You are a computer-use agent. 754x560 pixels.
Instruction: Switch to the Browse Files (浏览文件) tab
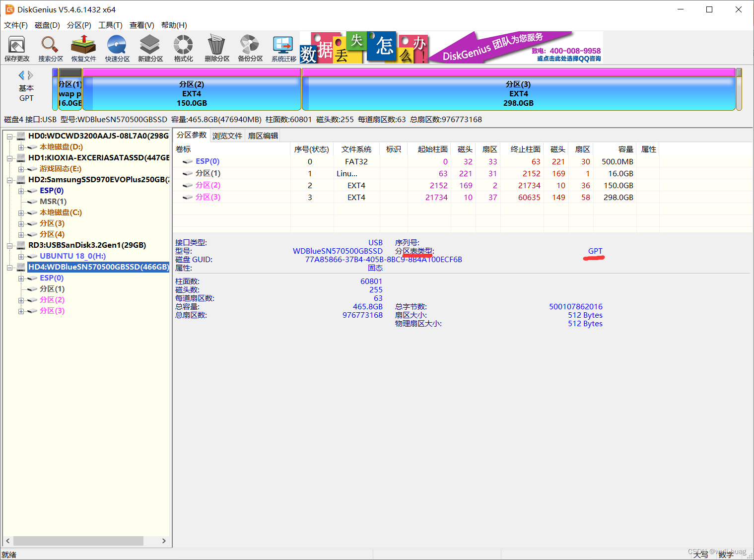tap(227, 136)
